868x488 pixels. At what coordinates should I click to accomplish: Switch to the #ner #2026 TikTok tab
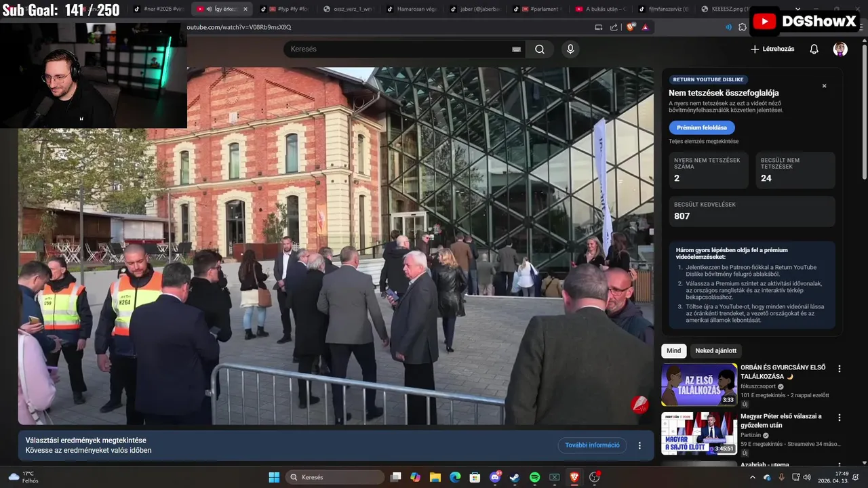point(159,9)
